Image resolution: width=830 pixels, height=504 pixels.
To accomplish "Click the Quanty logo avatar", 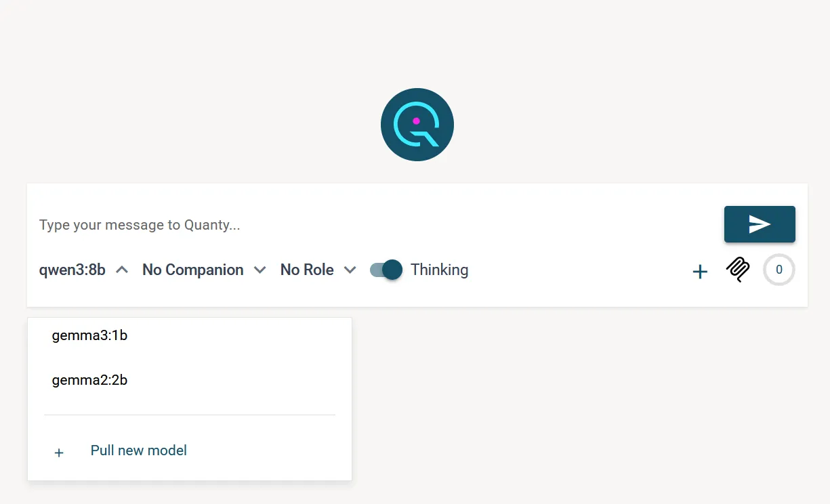I will point(417,125).
